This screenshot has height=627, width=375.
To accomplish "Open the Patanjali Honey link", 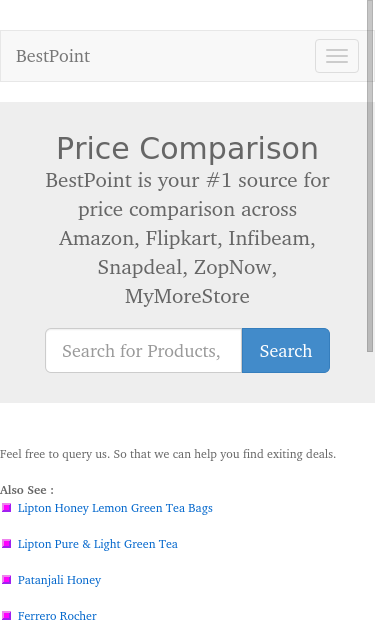I will (x=59, y=580).
